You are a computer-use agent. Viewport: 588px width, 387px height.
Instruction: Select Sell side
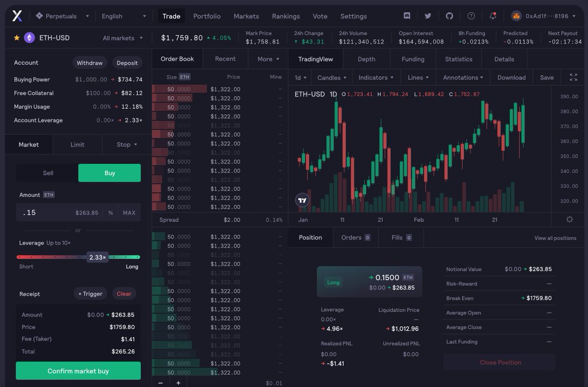point(48,173)
